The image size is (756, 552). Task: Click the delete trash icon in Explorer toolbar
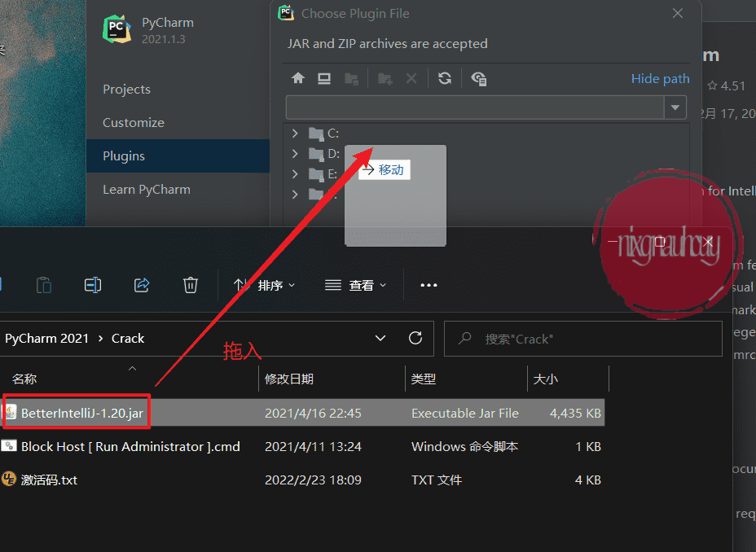191,285
